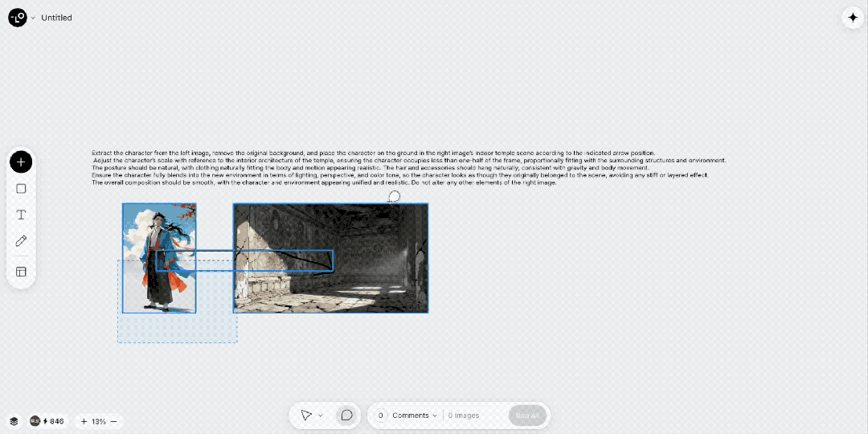Select the pencil draw tool
This screenshot has width=868, height=434.
pos(21,241)
